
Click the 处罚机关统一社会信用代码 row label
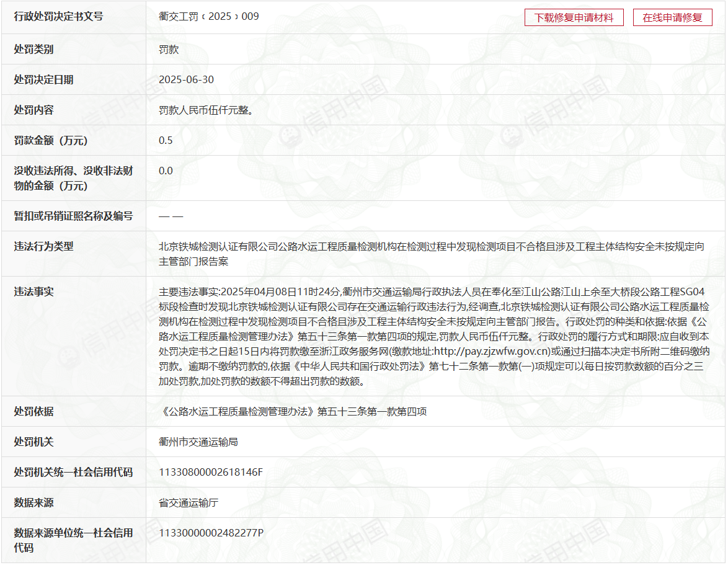73,473
